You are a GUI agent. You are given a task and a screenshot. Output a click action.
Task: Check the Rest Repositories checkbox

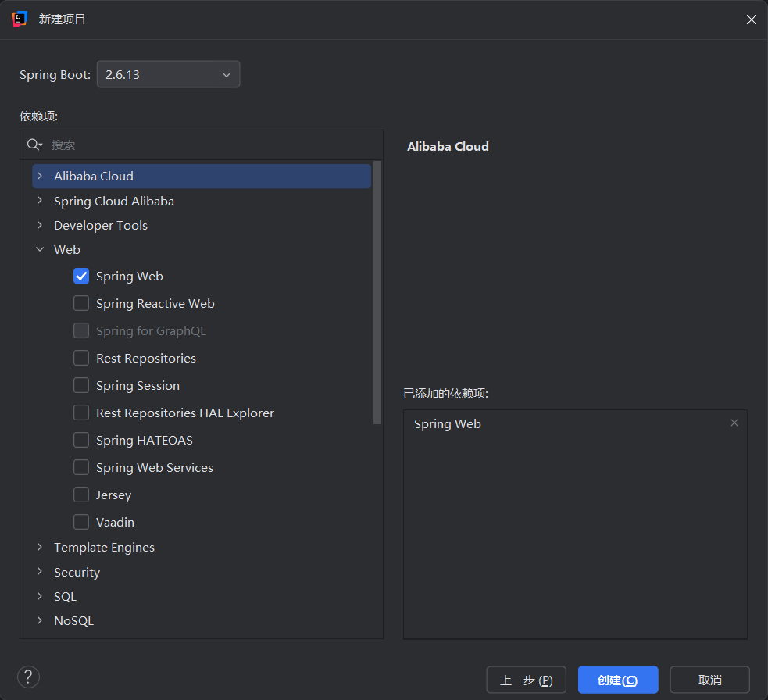[x=81, y=358]
